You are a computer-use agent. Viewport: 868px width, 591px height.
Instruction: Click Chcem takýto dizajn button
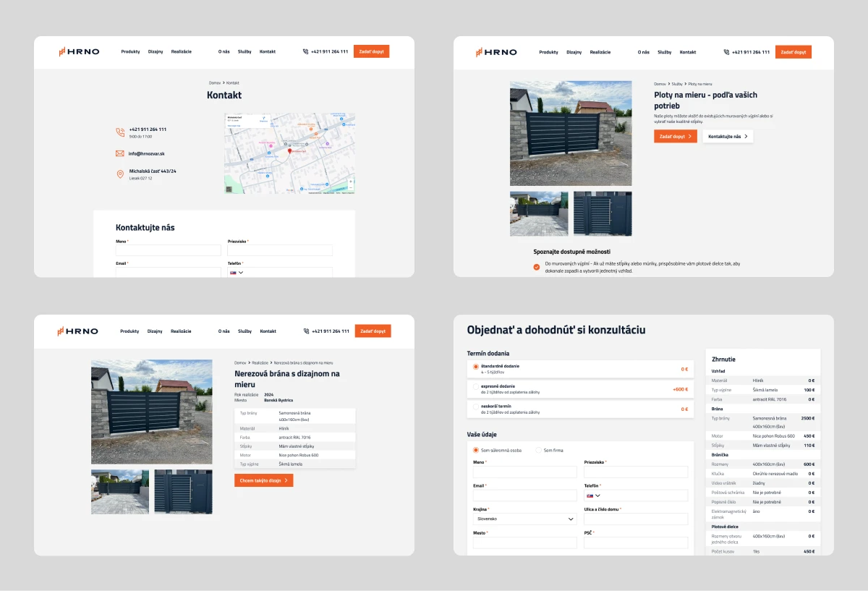(264, 480)
